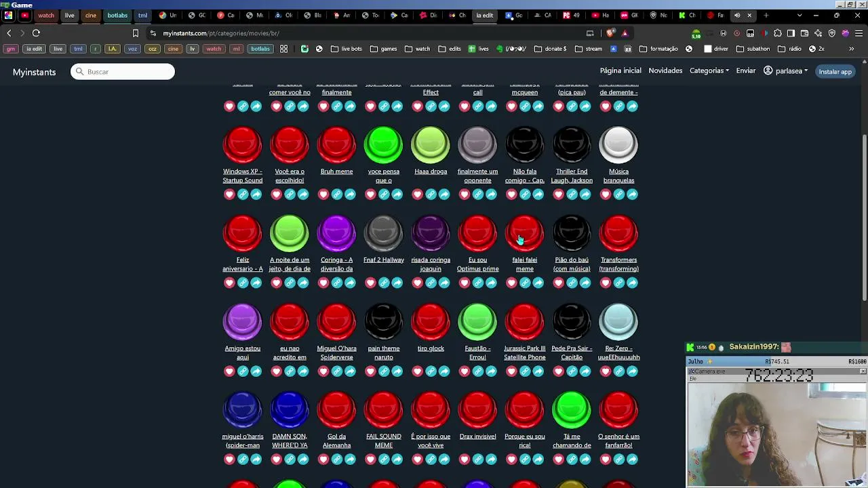This screenshot has height=488, width=868.
Task: Favorite the 'voce pensa que o' sound
Action: (370, 195)
